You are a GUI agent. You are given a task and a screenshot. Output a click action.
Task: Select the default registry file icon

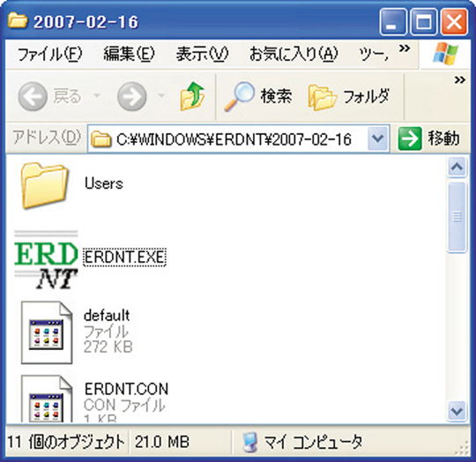[x=47, y=332]
